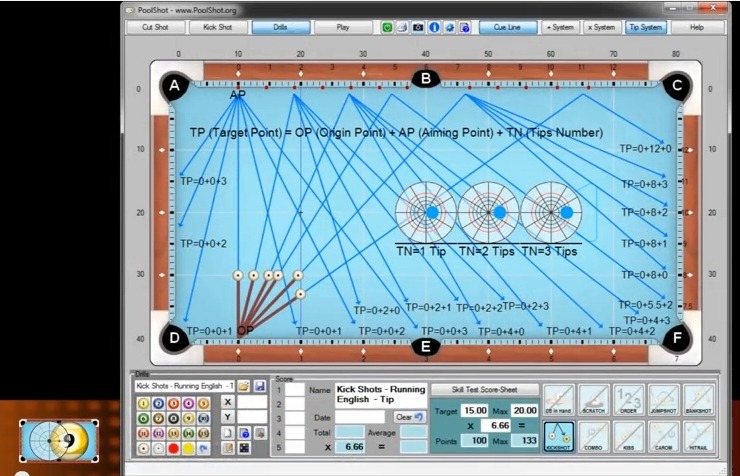Image resolution: width=740 pixels, height=476 pixels.
Task: Save the drill with floppy disk icon
Action: [x=259, y=385]
